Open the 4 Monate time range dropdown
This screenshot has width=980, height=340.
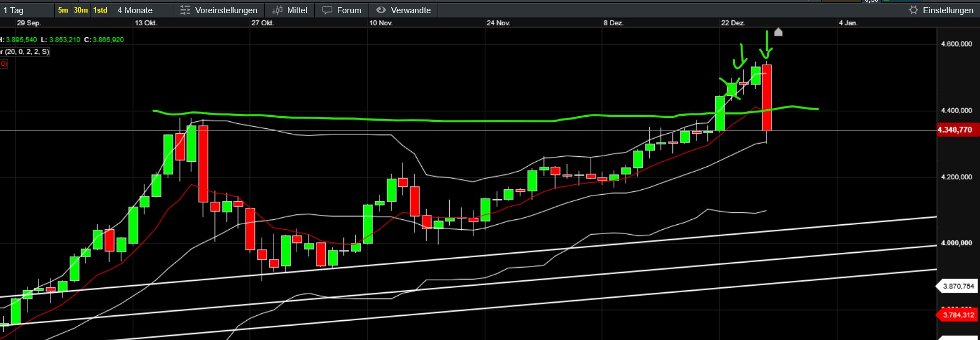(135, 10)
